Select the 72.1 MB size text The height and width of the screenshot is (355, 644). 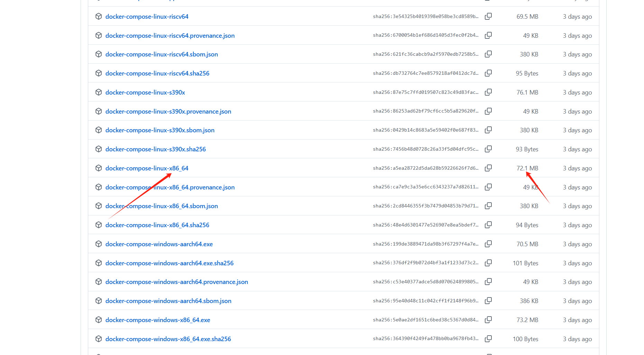tap(527, 168)
